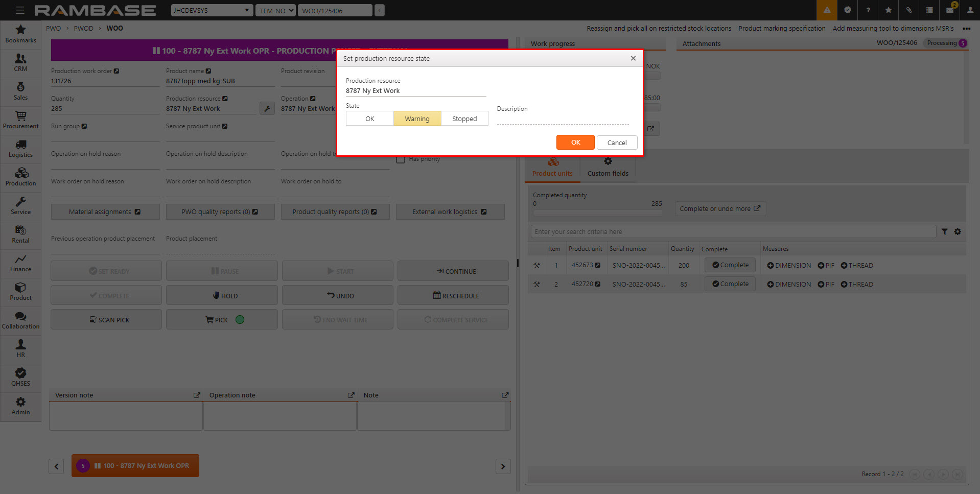Click the filter icon next to search field
This screenshot has width=980, height=494.
tap(944, 232)
